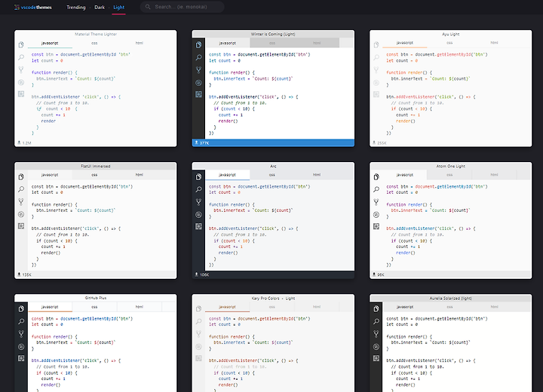Click debug icon in Winter is Coming sidebar

(198, 82)
